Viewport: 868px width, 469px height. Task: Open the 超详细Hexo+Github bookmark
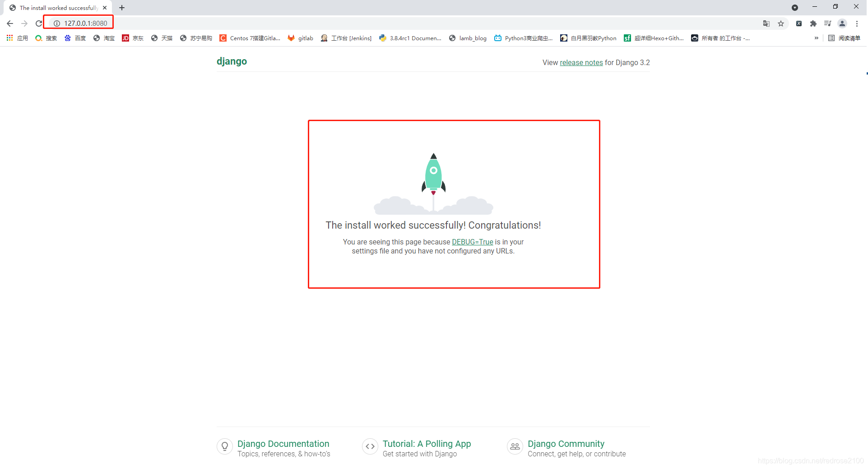pos(654,38)
